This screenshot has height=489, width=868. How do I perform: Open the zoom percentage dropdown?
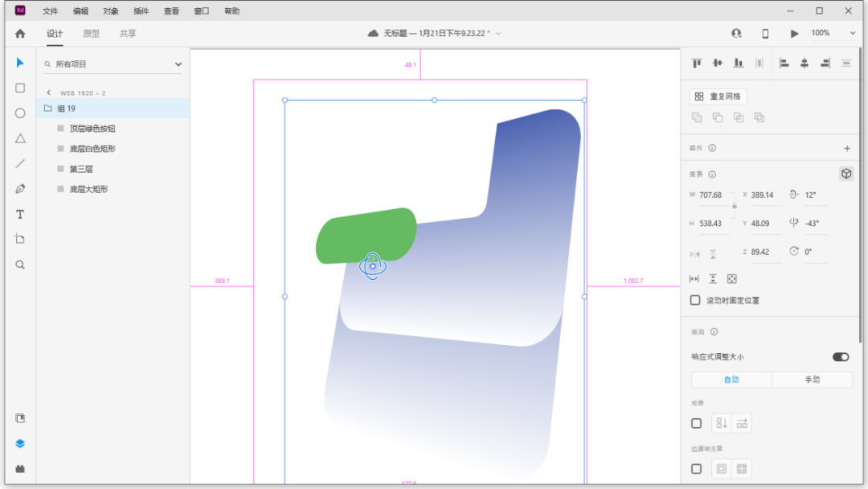[x=852, y=34]
